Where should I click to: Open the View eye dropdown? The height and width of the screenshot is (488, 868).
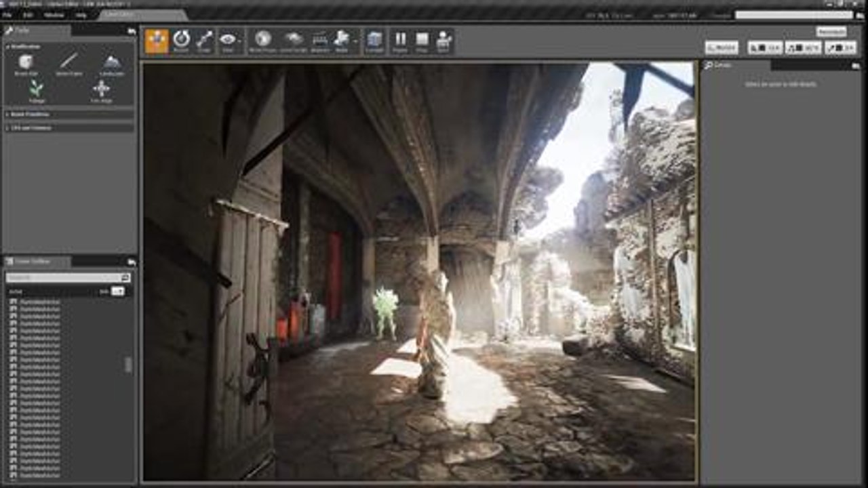click(x=229, y=41)
